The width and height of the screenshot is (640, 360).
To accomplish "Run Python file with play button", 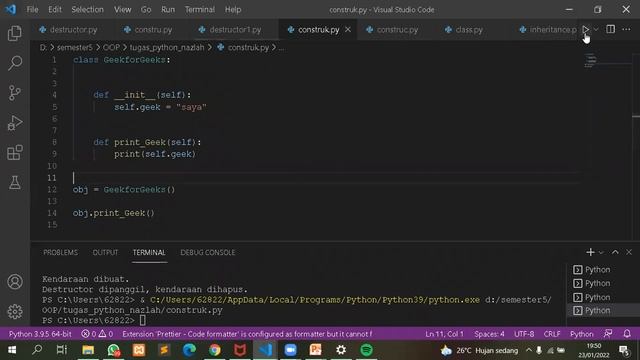I will [x=586, y=29].
